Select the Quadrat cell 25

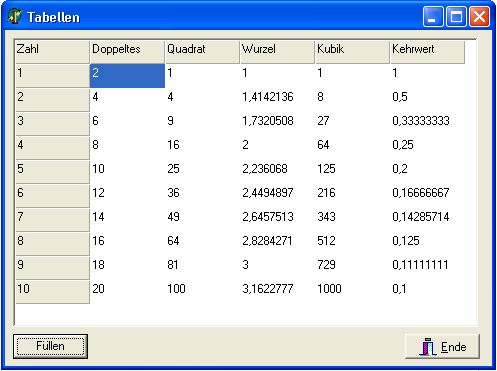pos(202,172)
